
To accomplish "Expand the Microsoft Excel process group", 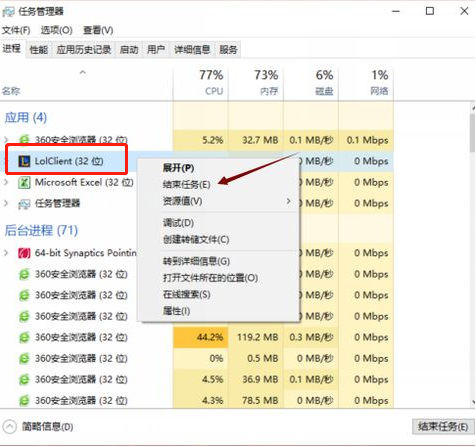I will point(6,182).
